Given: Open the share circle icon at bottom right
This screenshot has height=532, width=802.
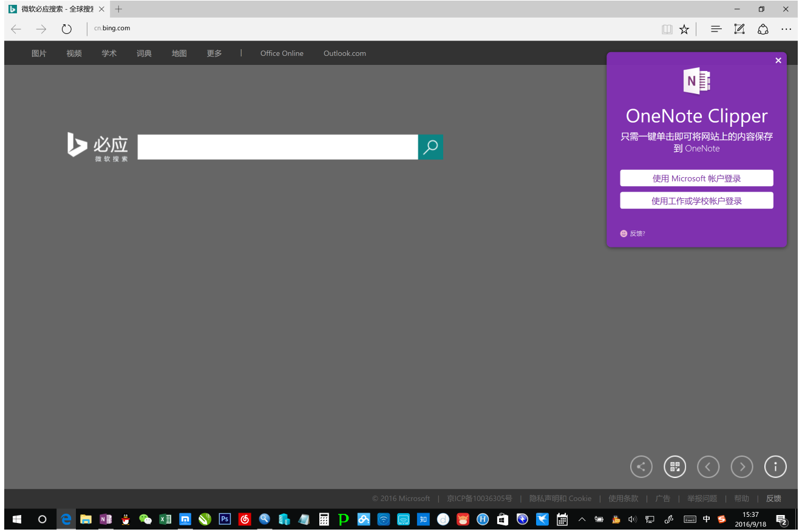Looking at the screenshot, I should 641,466.
